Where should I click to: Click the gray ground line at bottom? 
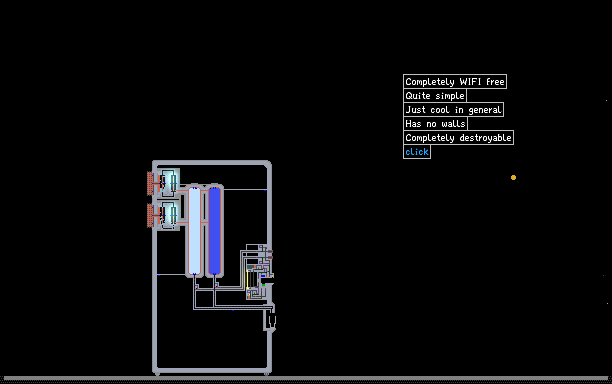click(x=306, y=378)
